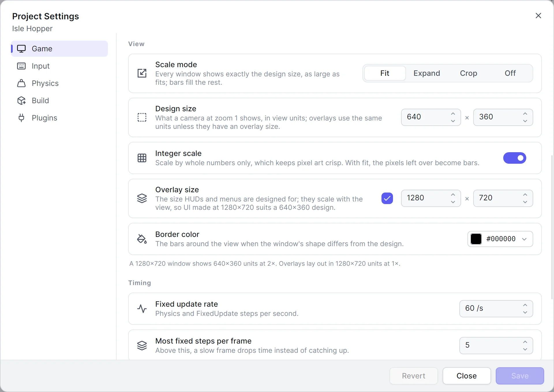The height and width of the screenshot is (392, 554).
Task: Select the Off scale mode
Action: tap(510, 73)
